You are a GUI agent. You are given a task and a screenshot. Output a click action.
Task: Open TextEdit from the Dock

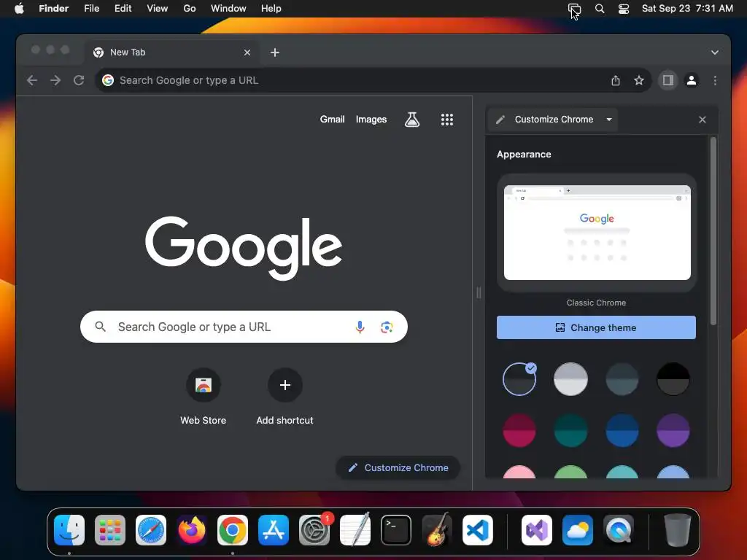[355, 530]
